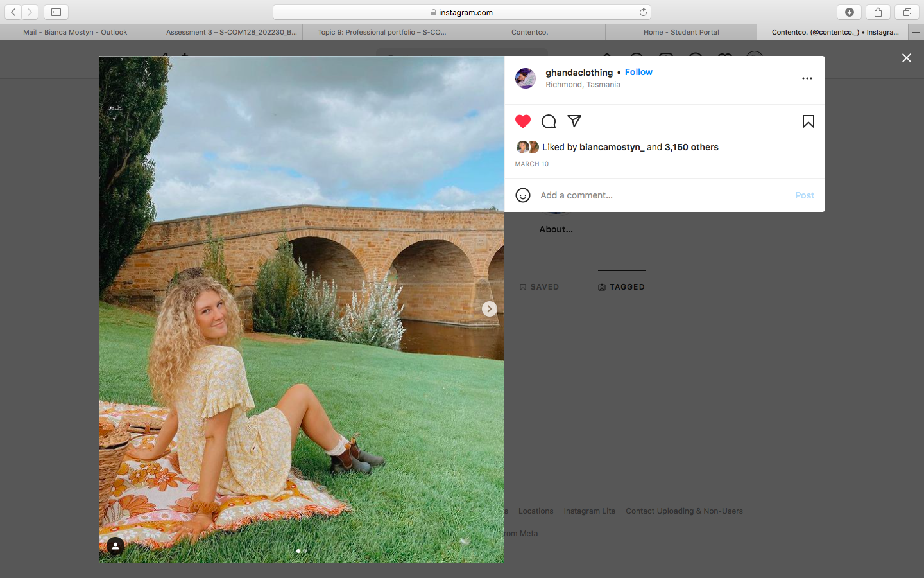Open the Safari downloads list

pyautogui.click(x=849, y=12)
